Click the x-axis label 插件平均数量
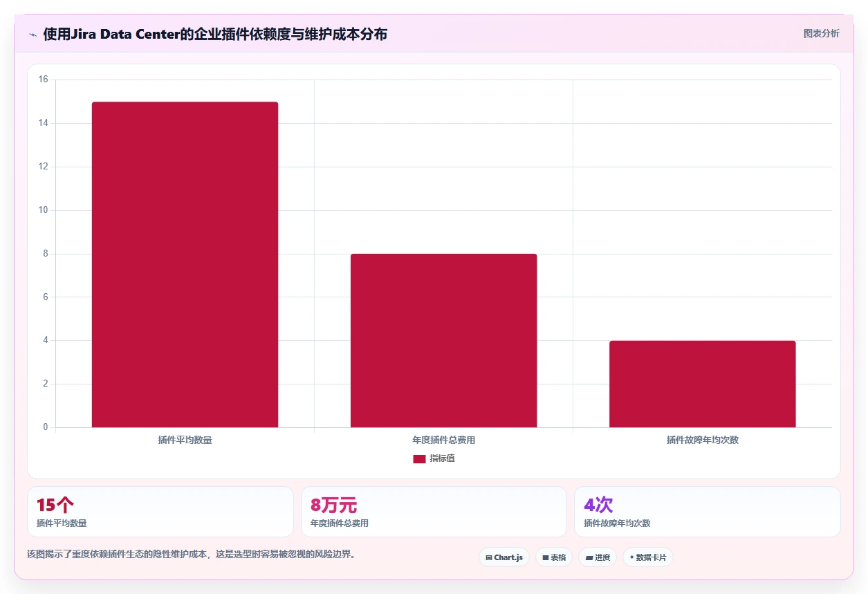 pyautogui.click(x=185, y=440)
